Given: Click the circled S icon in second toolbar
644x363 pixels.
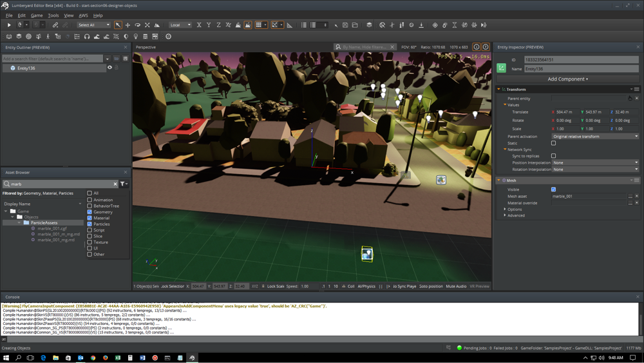Looking at the screenshot, I should tap(168, 37).
